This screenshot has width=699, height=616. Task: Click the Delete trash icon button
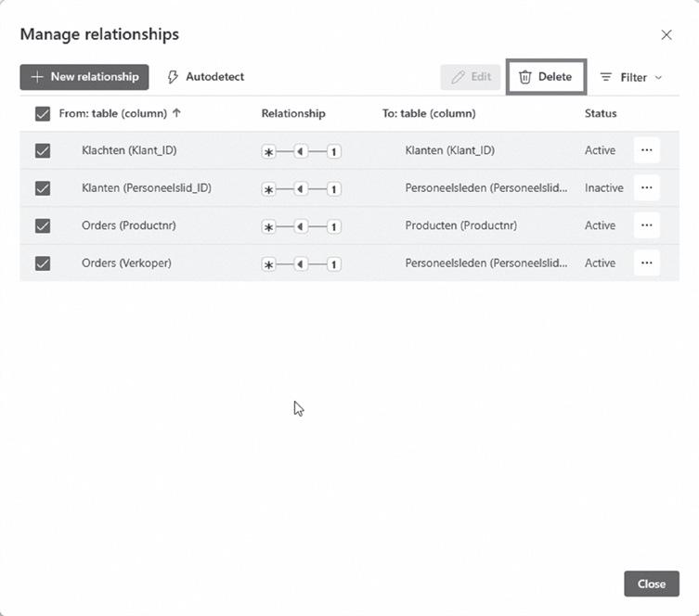[x=546, y=77]
